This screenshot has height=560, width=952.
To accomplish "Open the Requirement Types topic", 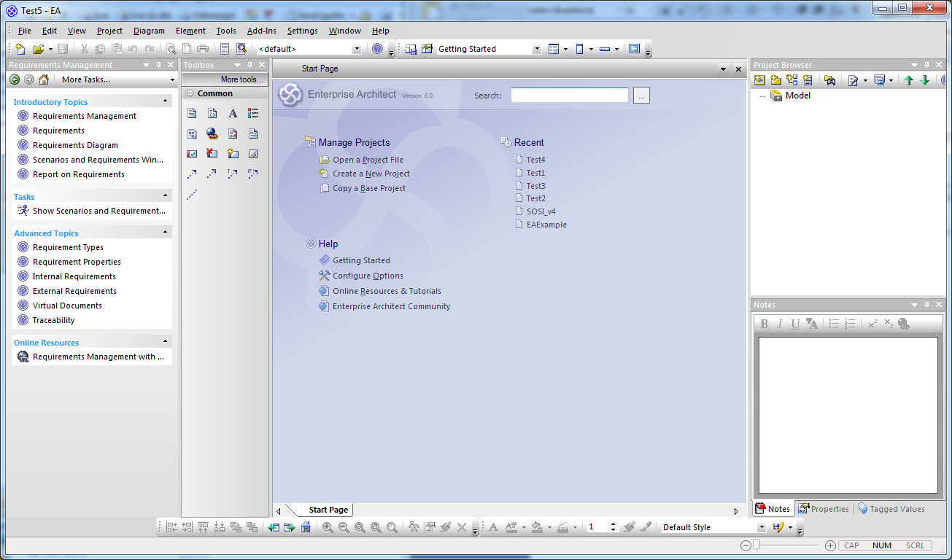I will click(68, 247).
